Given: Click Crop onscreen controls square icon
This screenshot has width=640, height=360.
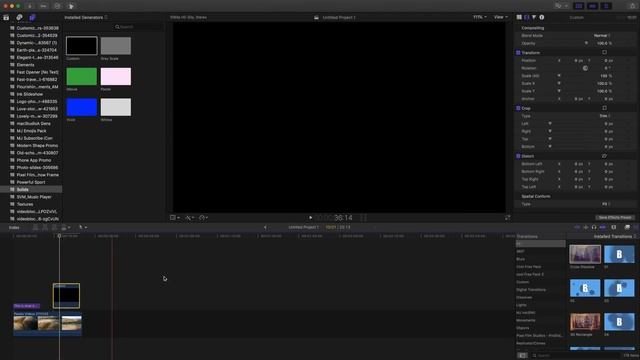Looking at the screenshot, I should click(x=604, y=108).
